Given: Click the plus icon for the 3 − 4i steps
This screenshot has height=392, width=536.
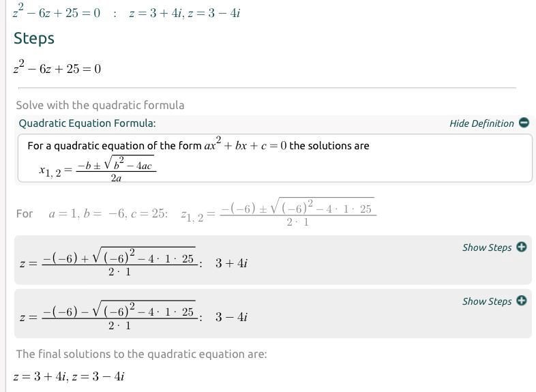Looking at the screenshot, I should 522,301.
